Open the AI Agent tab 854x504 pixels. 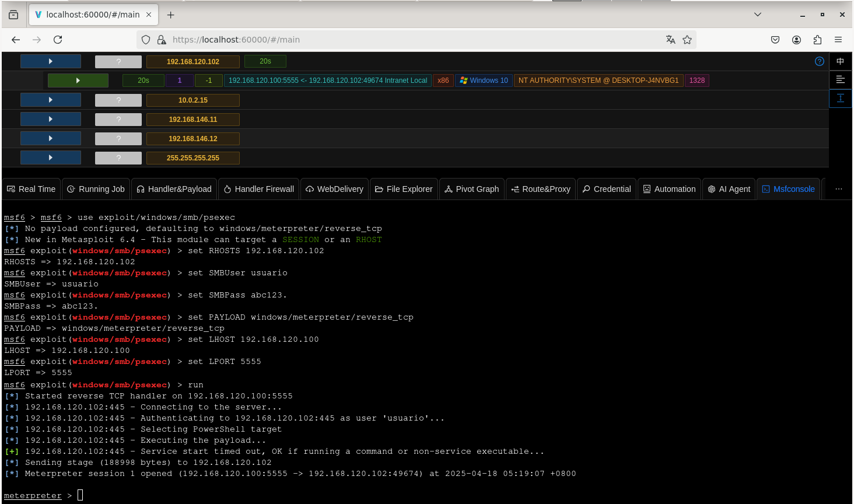point(729,189)
